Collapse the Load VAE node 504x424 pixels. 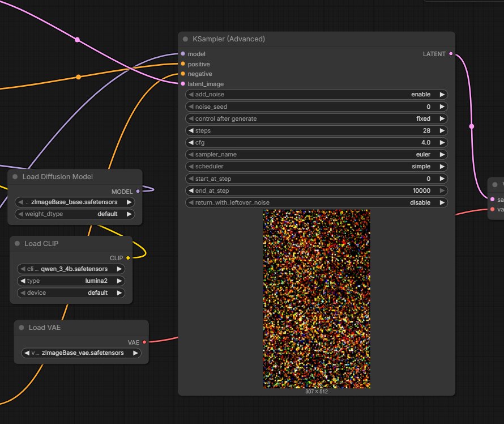point(22,328)
